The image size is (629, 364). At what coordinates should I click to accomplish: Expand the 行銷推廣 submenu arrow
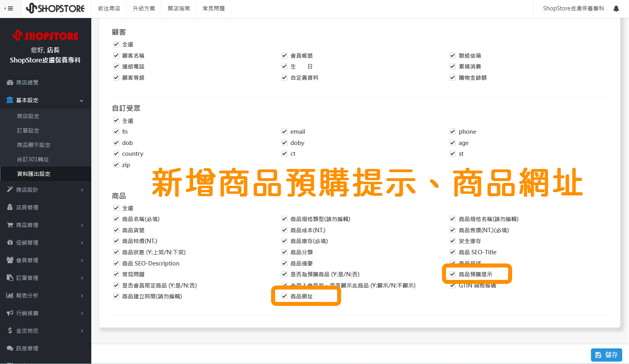pyautogui.click(x=82, y=313)
